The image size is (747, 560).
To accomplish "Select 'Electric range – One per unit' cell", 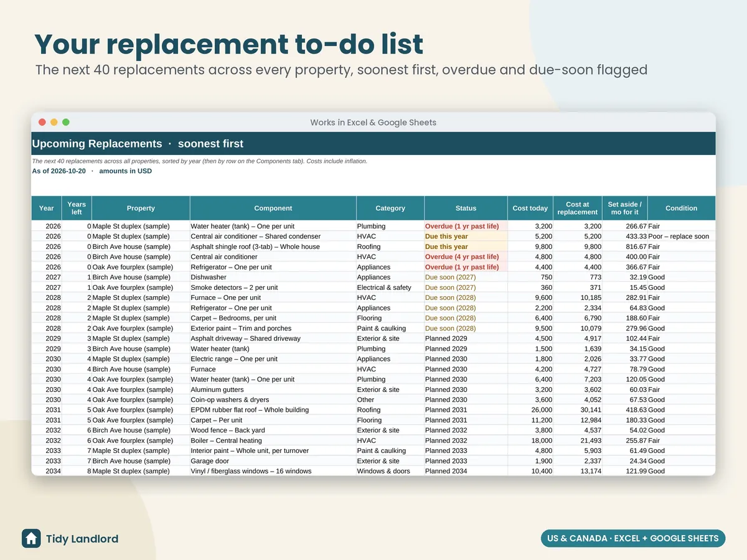I will (273, 359).
